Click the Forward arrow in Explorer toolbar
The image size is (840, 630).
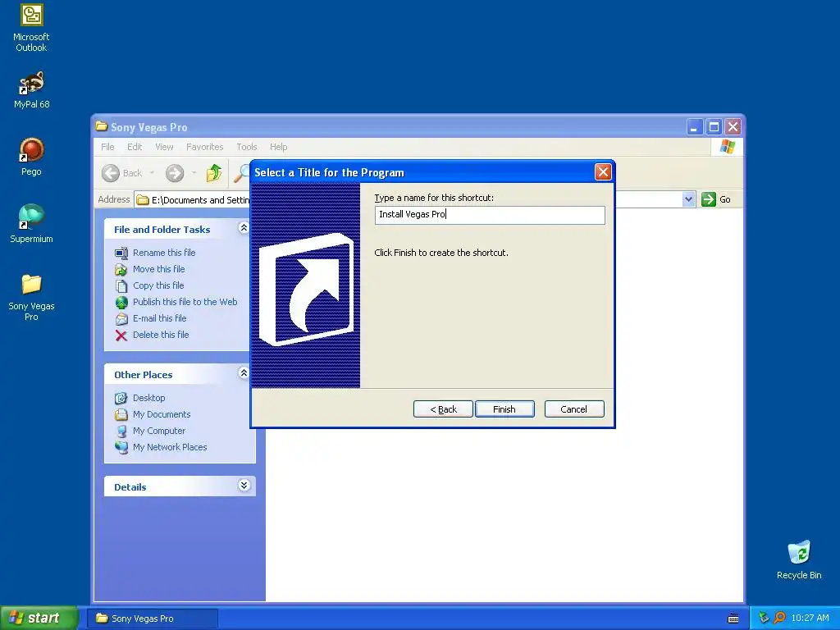pyautogui.click(x=175, y=173)
